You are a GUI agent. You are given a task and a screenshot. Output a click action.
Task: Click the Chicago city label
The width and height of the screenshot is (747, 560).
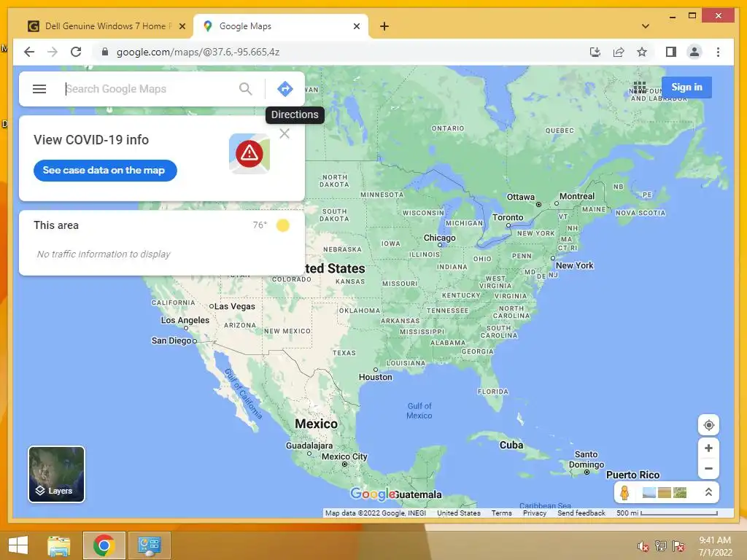[x=439, y=238]
